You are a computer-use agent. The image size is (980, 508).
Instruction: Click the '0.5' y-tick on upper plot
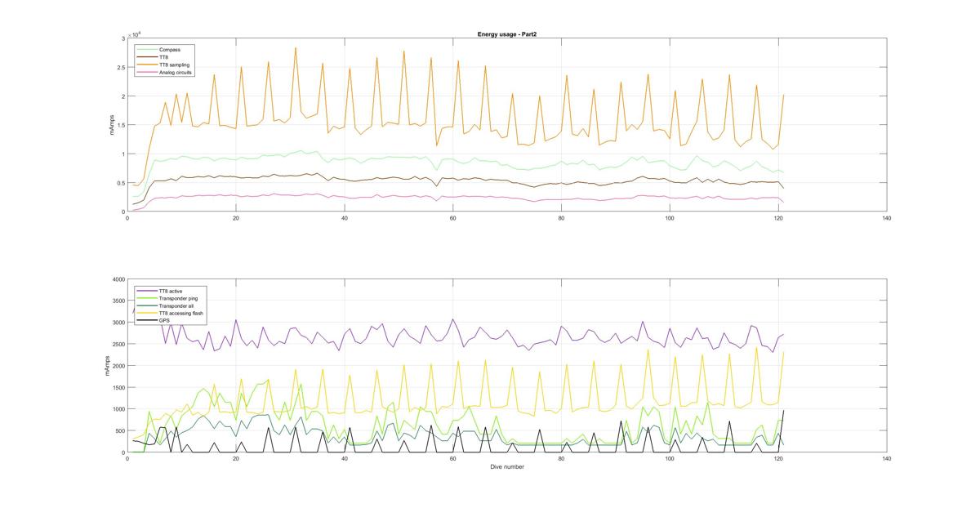(x=120, y=183)
